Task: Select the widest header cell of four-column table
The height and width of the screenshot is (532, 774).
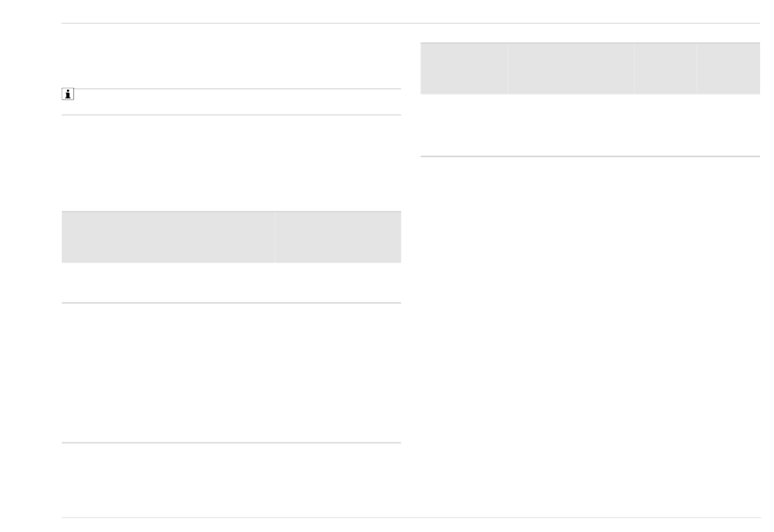Action: pyautogui.click(x=571, y=68)
